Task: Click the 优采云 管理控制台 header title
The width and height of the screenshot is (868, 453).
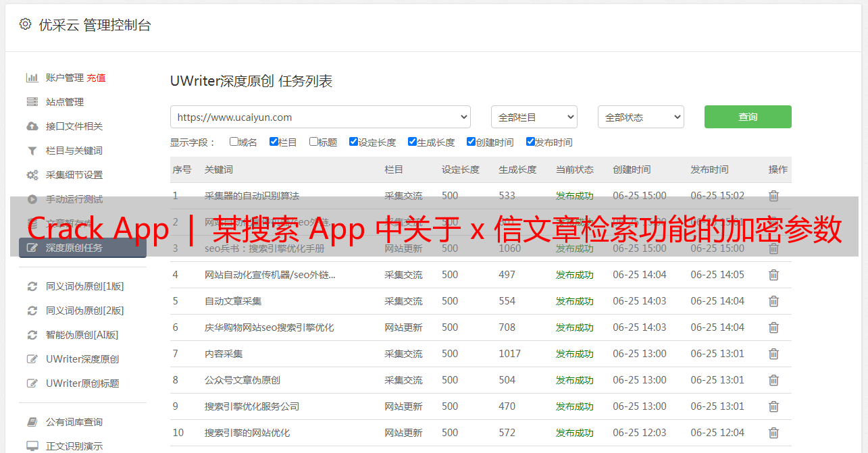Action: (x=95, y=25)
